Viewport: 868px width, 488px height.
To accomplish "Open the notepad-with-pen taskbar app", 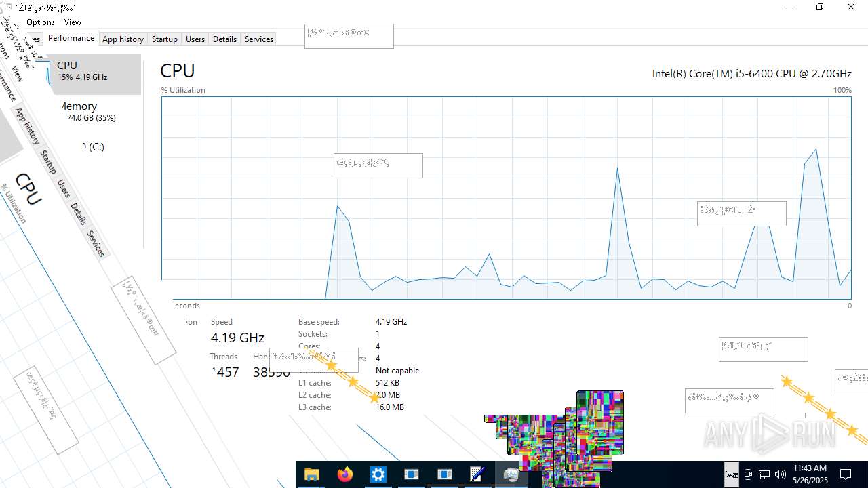I will coord(477,474).
